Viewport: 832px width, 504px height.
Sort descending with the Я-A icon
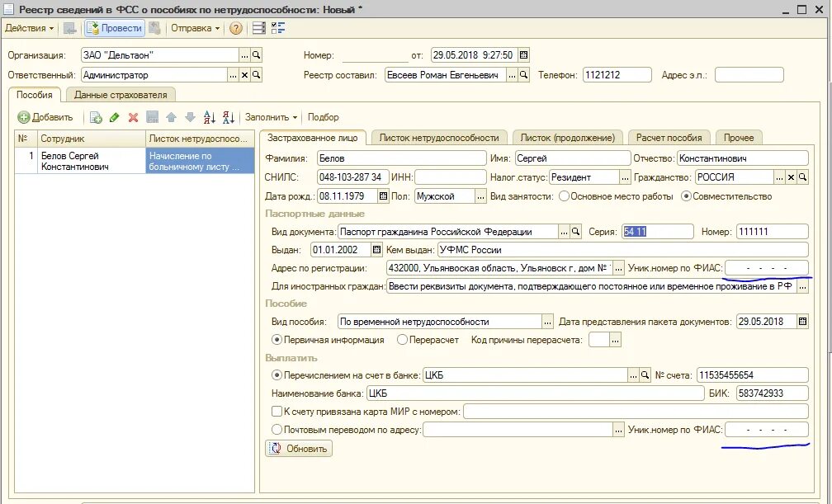pyautogui.click(x=228, y=117)
